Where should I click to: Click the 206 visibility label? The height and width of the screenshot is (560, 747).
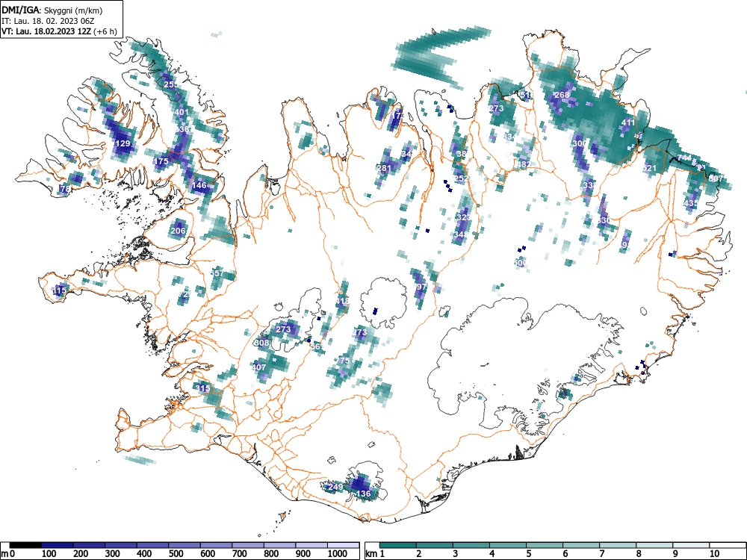(x=178, y=231)
